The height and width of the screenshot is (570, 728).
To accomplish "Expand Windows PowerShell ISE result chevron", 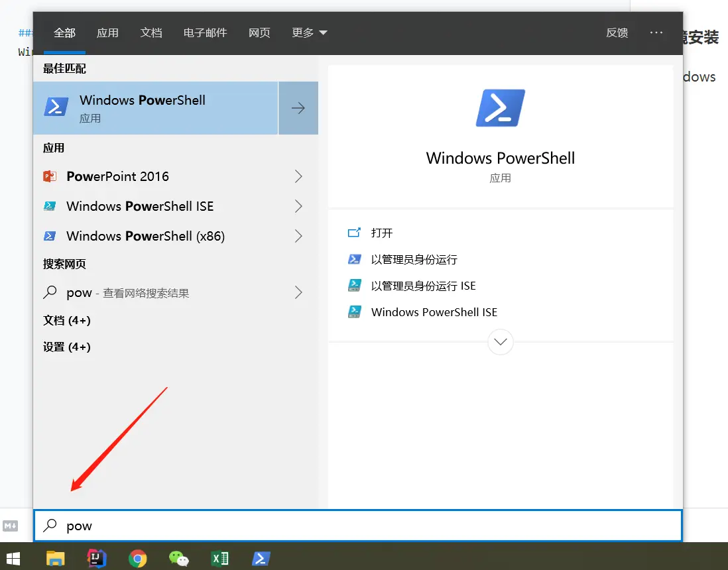I will [x=298, y=206].
